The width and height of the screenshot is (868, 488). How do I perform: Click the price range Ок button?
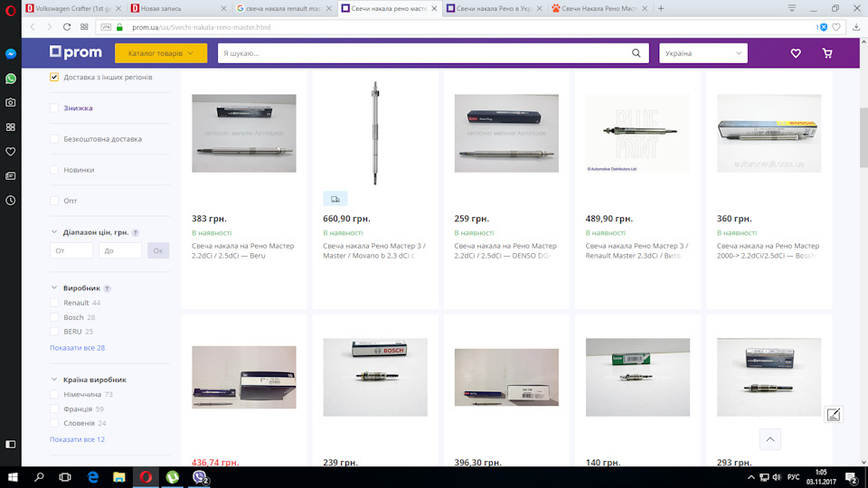[x=157, y=250]
